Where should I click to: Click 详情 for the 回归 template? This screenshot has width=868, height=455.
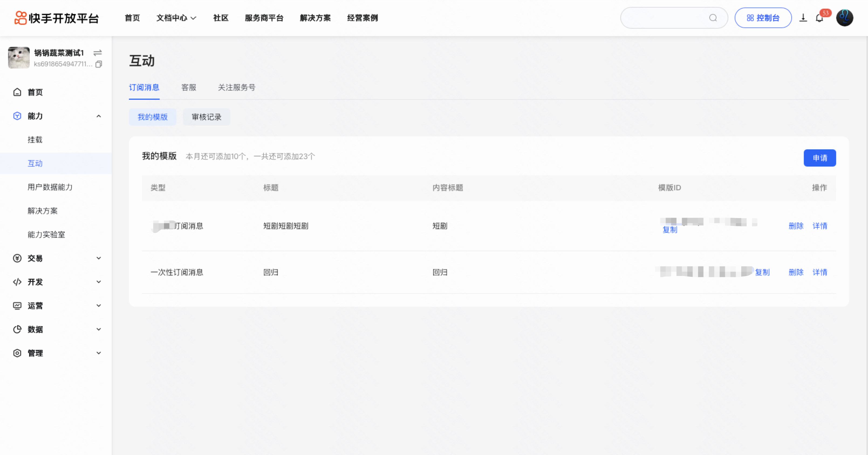point(819,272)
